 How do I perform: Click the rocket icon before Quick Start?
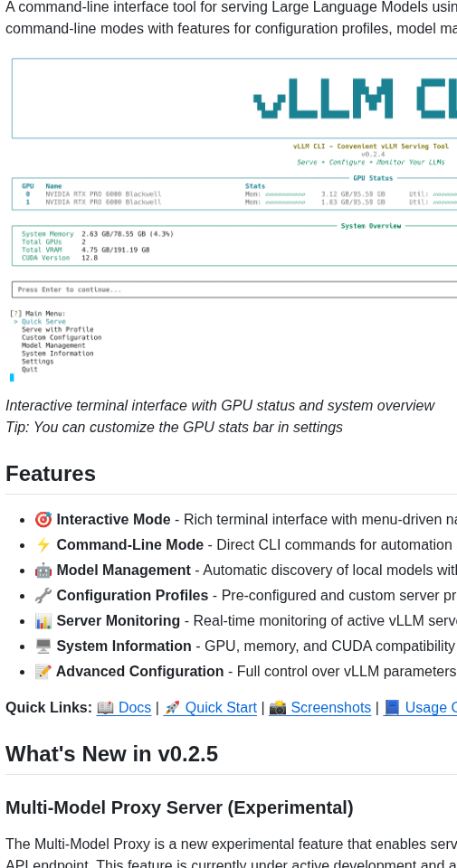172,707
